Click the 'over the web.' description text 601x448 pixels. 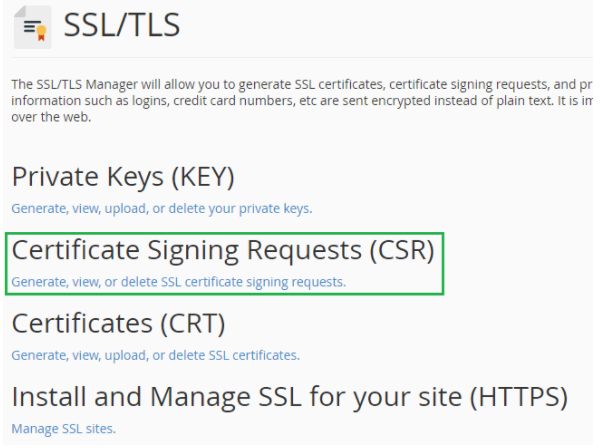[x=51, y=116]
